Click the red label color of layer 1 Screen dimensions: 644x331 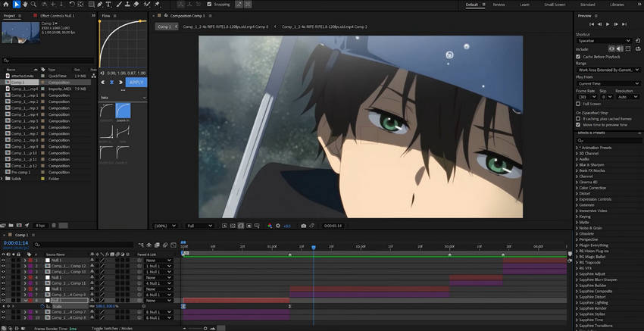coord(30,261)
